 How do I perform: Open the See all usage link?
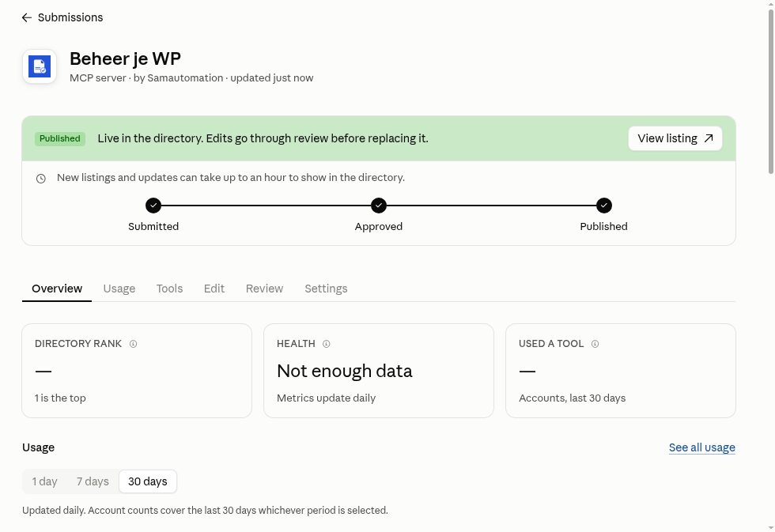point(702,447)
